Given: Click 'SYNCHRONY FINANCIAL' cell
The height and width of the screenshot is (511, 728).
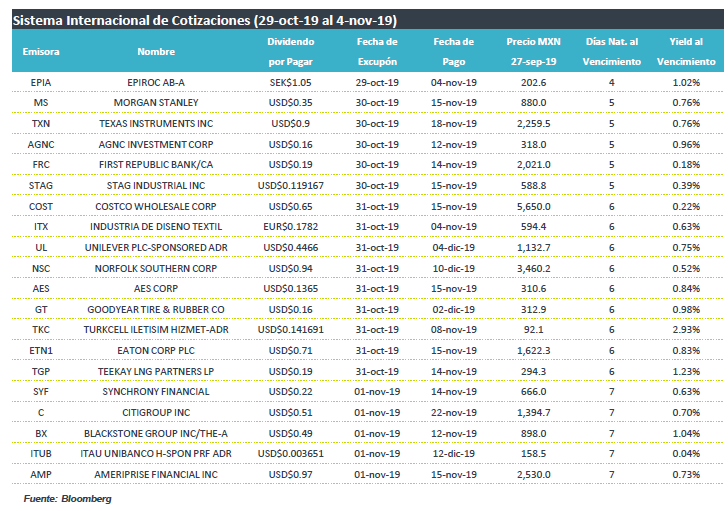Looking at the screenshot, I should (156, 391).
